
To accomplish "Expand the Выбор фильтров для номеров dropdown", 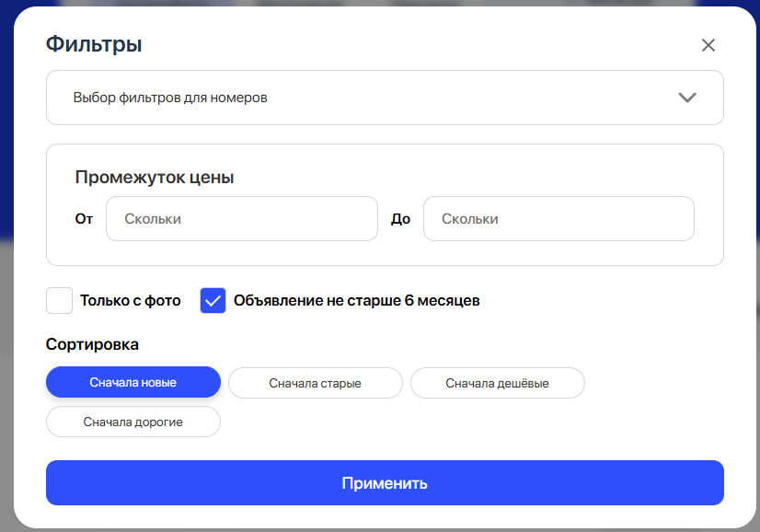I will point(385,98).
